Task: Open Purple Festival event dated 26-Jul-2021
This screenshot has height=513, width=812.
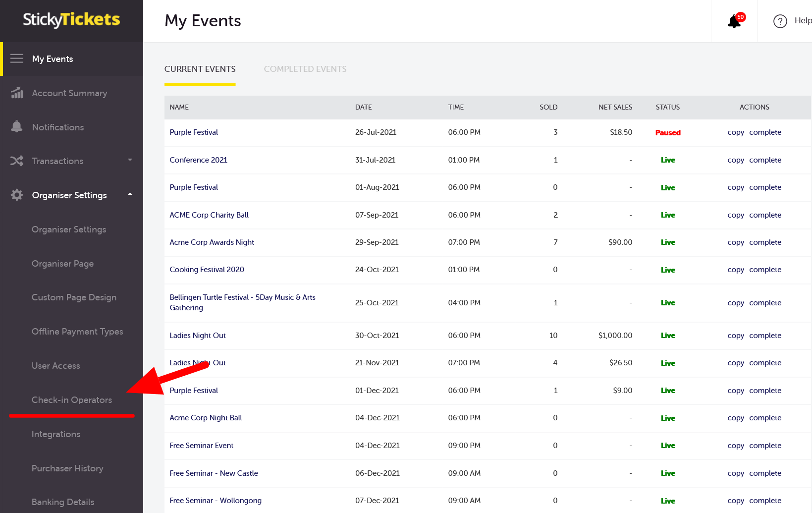Action: click(x=194, y=132)
